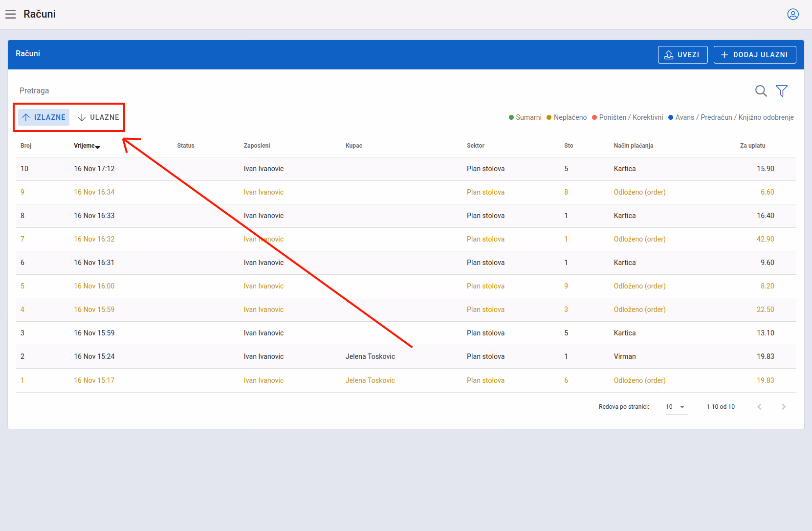
Task: Click amount 22.50 in invoice 4
Action: [766, 310]
